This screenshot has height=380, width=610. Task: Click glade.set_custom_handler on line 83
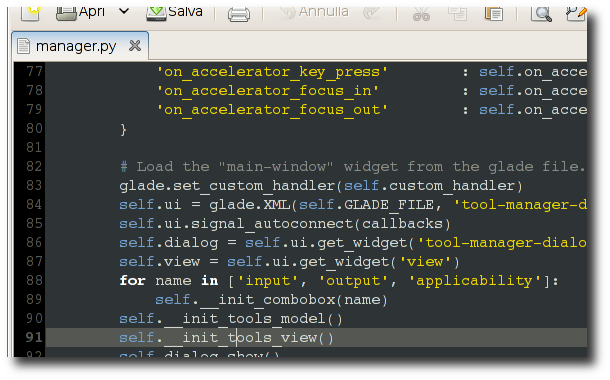(227, 186)
